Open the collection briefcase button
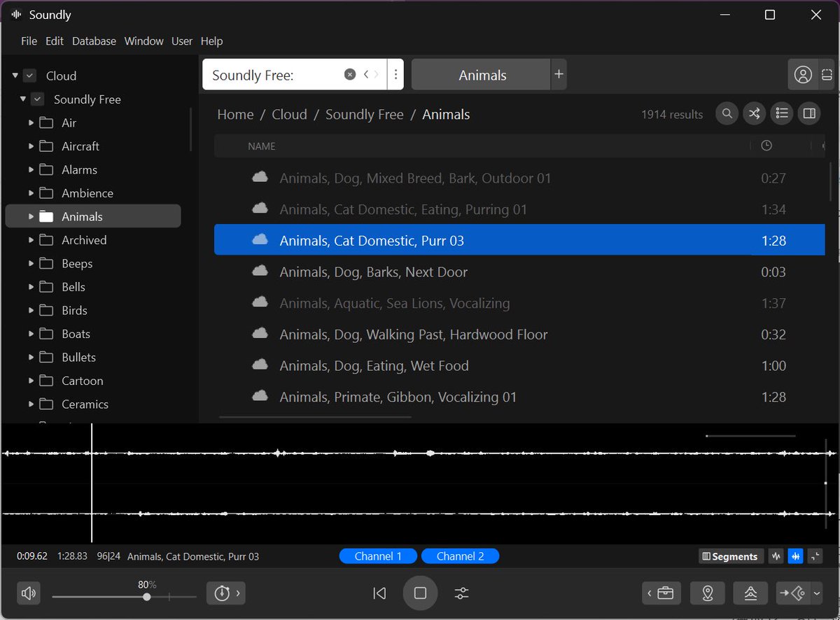This screenshot has width=840, height=620. (x=660, y=593)
